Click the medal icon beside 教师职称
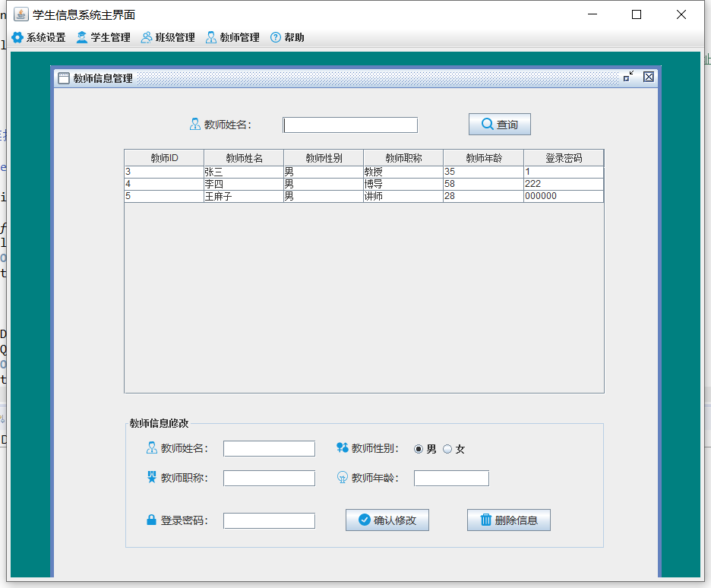Screen dimensions: 711x588 tap(151, 477)
